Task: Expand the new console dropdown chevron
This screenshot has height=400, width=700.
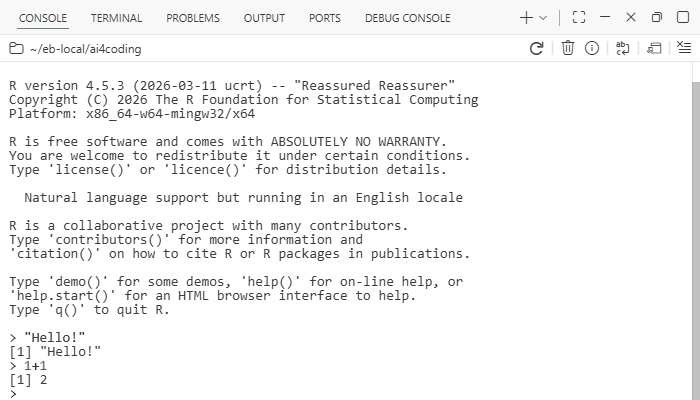Action: click(543, 18)
